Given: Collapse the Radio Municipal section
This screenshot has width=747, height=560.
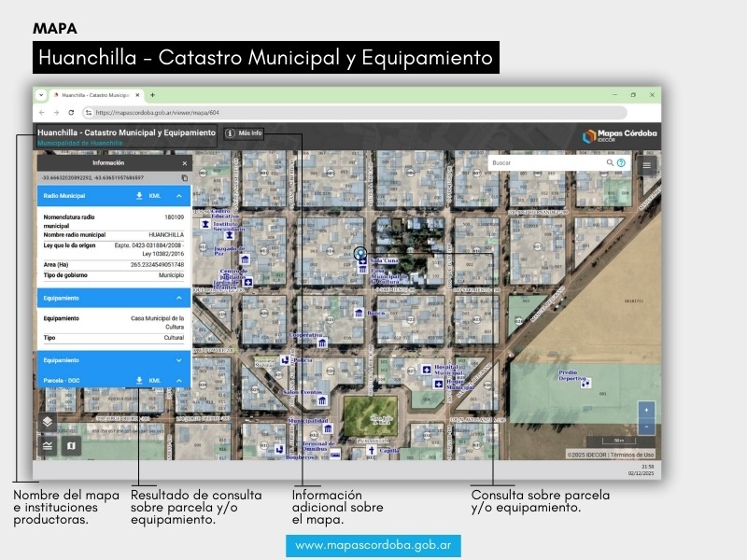Looking at the screenshot, I should click(x=179, y=196).
